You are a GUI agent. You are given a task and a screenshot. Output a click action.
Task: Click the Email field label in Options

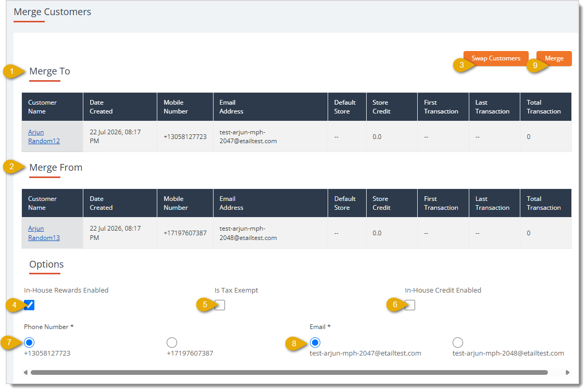tap(320, 326)
